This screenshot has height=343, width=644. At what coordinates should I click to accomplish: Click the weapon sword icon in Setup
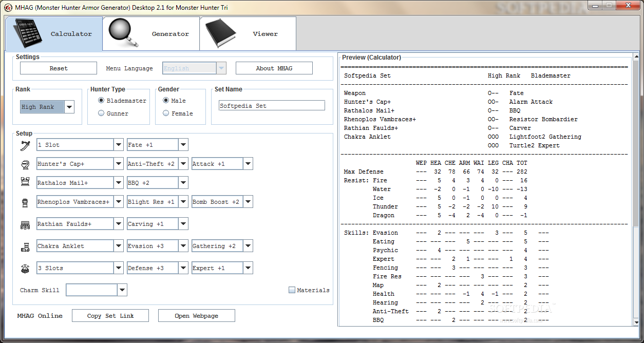[x=25, y=145]
